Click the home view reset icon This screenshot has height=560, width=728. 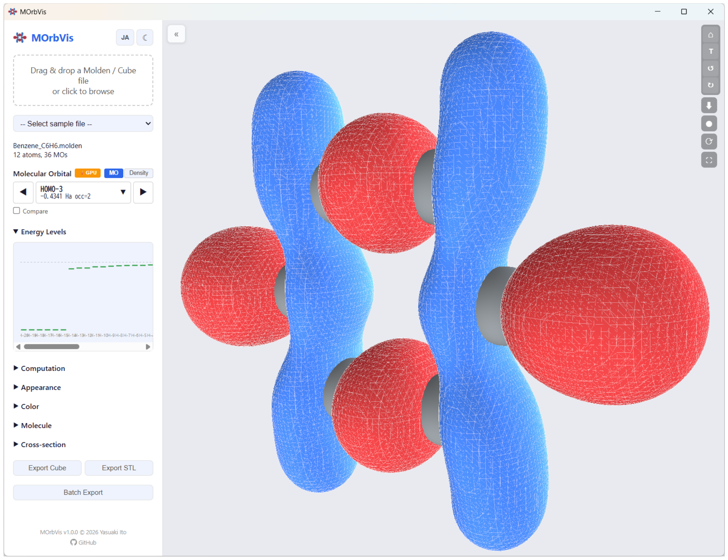[710, 35]
